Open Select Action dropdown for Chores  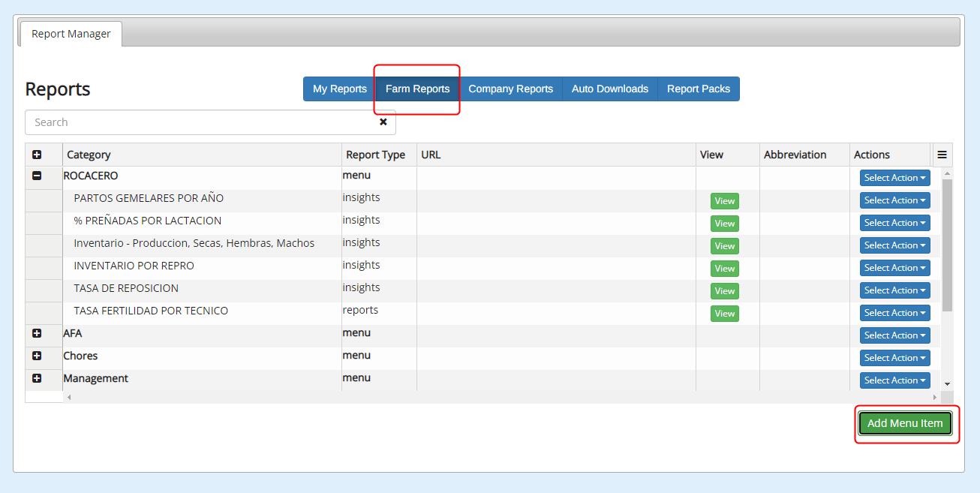[894, 358]
